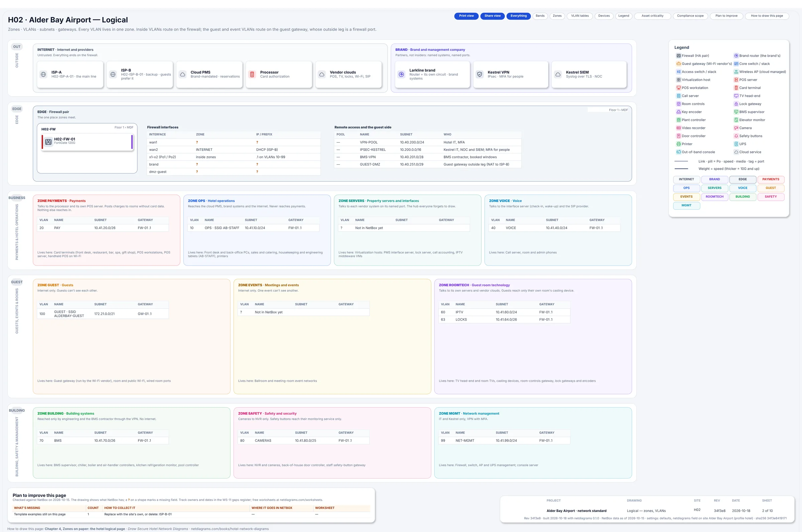The height and width of the screenshot is (532, 802).
Task: Click the Access switch / stack legend icon
Action: [x=678, y=72]
